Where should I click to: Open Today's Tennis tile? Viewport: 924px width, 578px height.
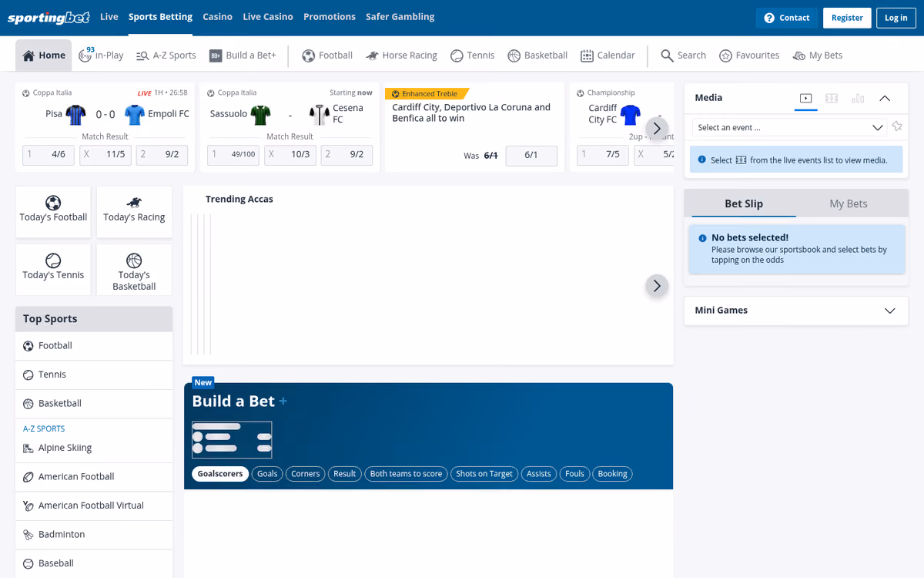(x=53, y=270)
